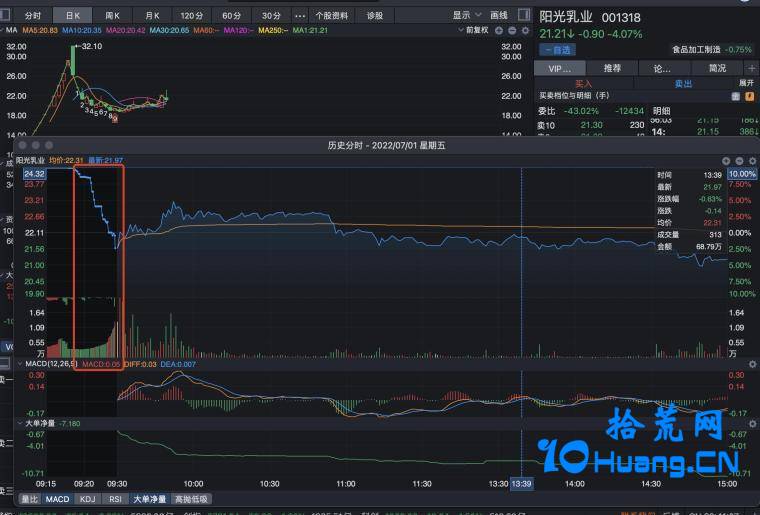
Task: Switch main chart to 分时 view
Action: coord(32,16)
